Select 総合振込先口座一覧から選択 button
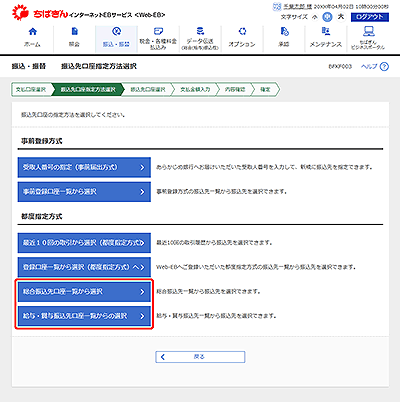 (x=84, y=292)
